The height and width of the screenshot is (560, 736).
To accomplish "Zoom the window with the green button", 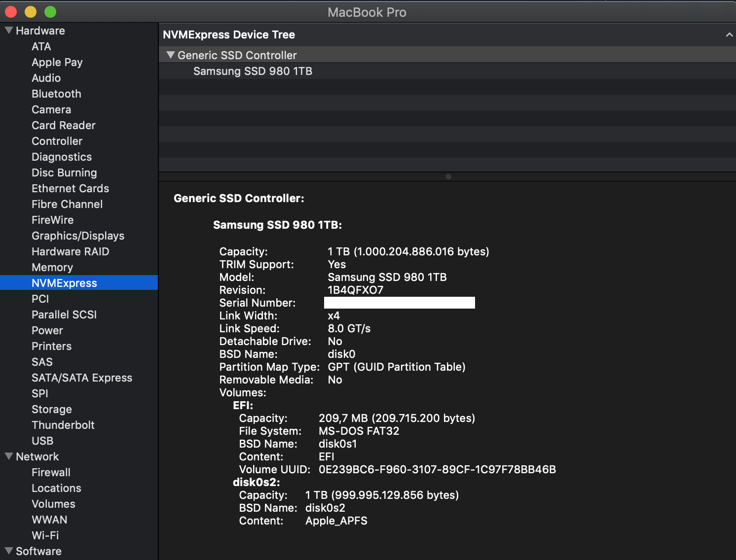I will [50, 12].
